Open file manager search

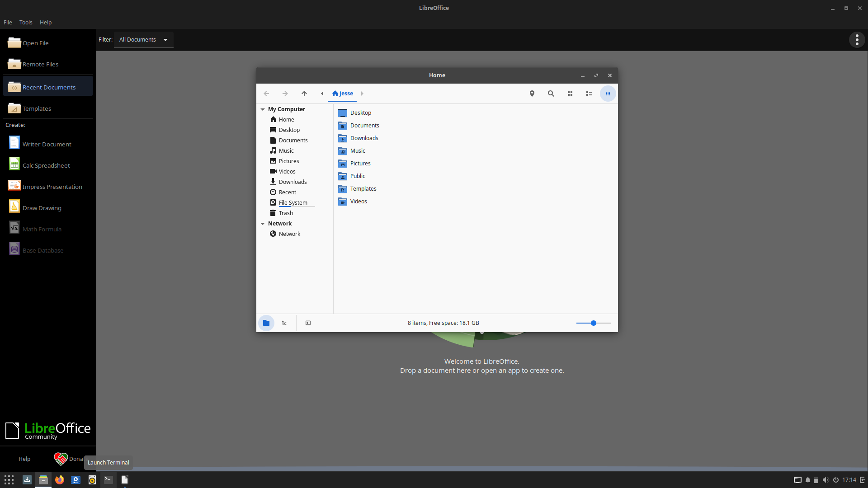point(551,94)
